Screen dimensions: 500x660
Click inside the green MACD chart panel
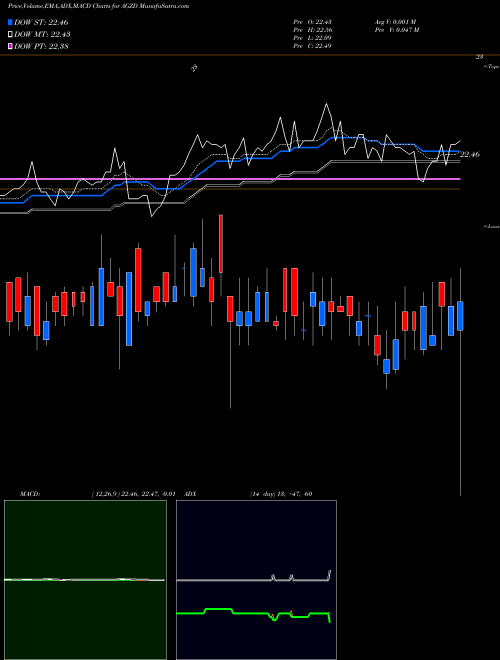pos(85,579)
